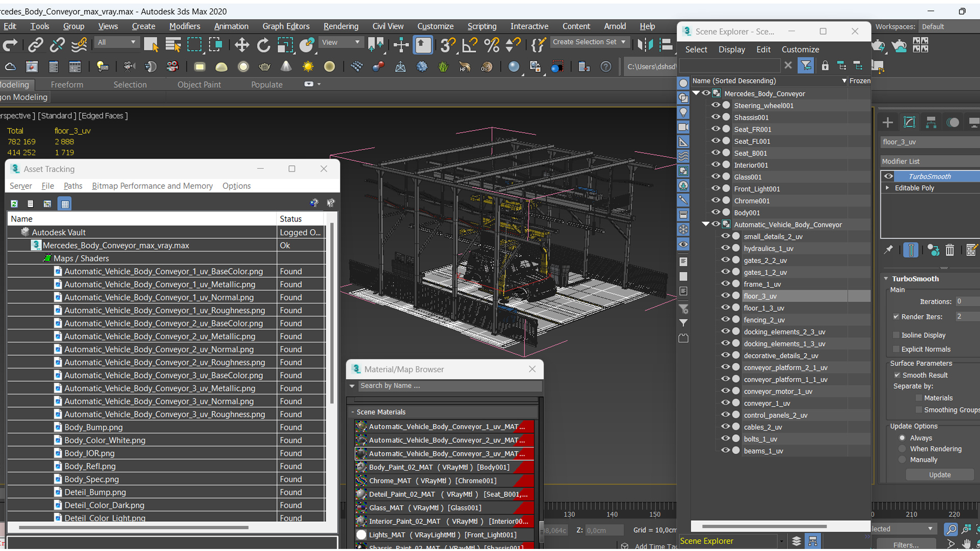Click the Iterations value field
Viewport: 980px width, 551px height.
click(967, 302)
